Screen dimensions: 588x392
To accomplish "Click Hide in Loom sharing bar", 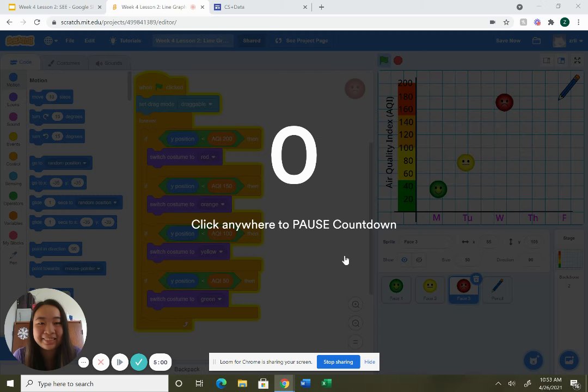I will [x=369, y=362].
